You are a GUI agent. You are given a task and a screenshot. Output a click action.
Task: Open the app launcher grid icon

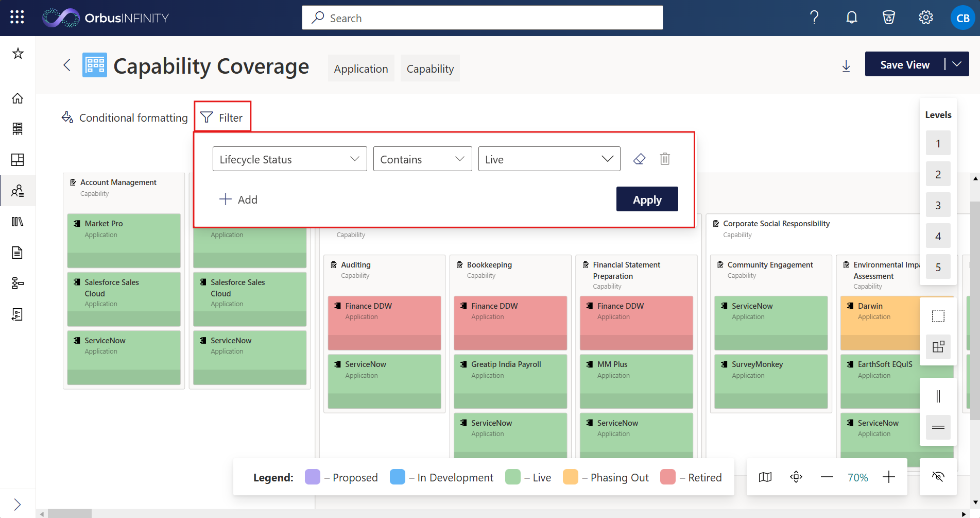[17, 18]
